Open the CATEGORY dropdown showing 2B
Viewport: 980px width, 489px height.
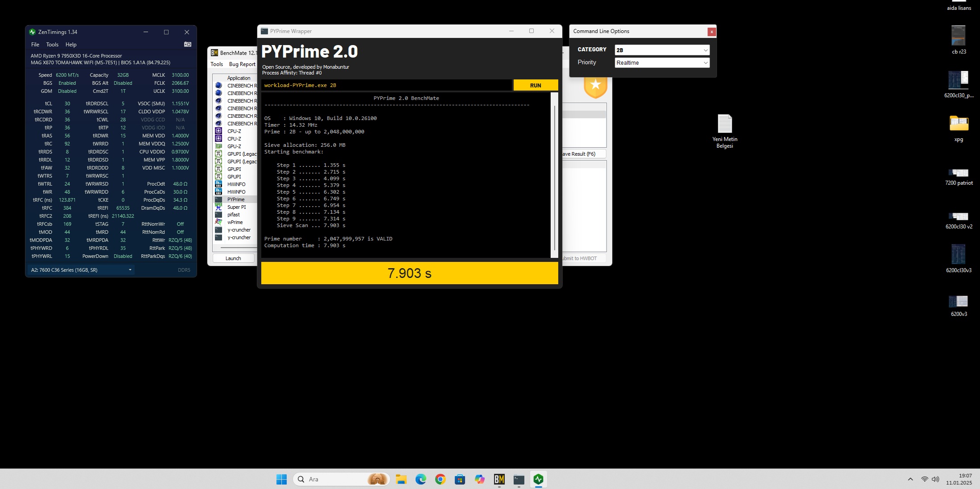click(662, 50)
